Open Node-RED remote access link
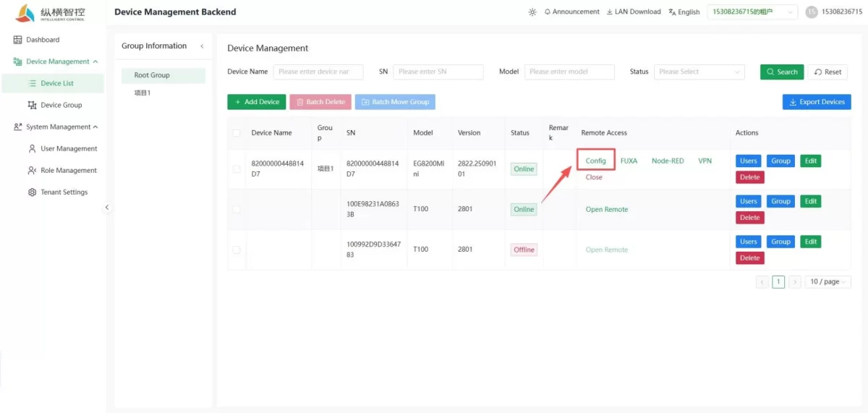The width and height of the screenshot is (868, 413). point(668,161)
